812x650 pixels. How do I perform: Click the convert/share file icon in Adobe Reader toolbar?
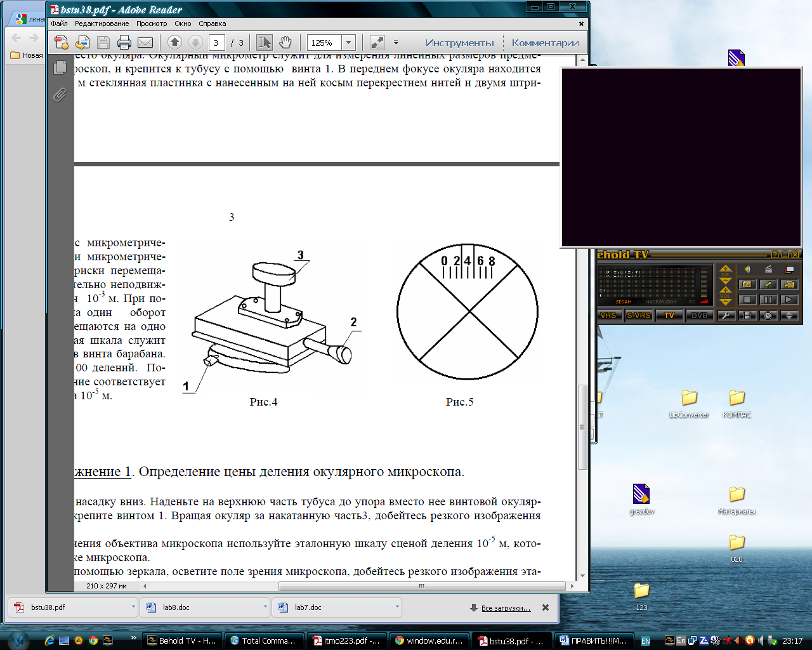[x=82, y=43]
